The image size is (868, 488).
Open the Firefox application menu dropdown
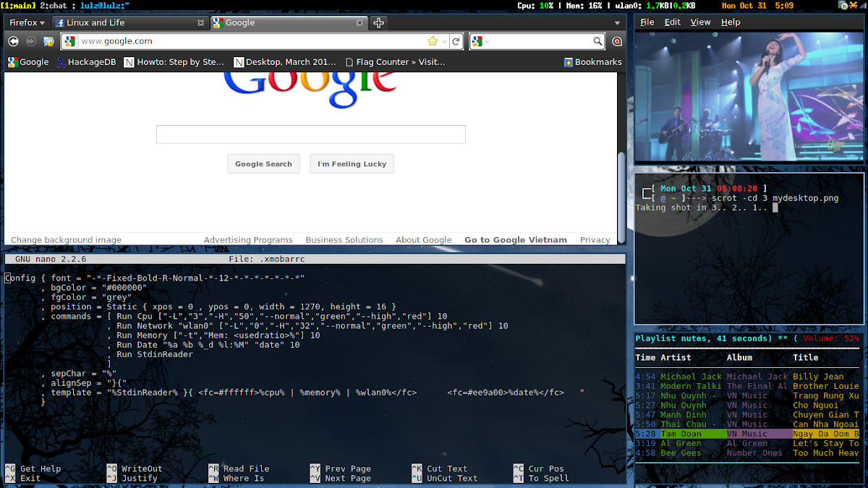pos(27,22)
